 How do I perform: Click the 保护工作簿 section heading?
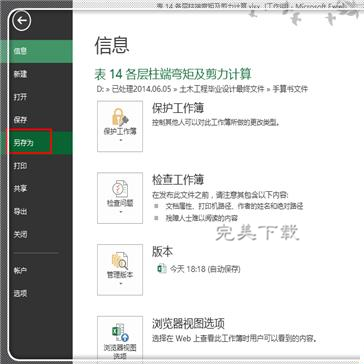pos(178,108)
